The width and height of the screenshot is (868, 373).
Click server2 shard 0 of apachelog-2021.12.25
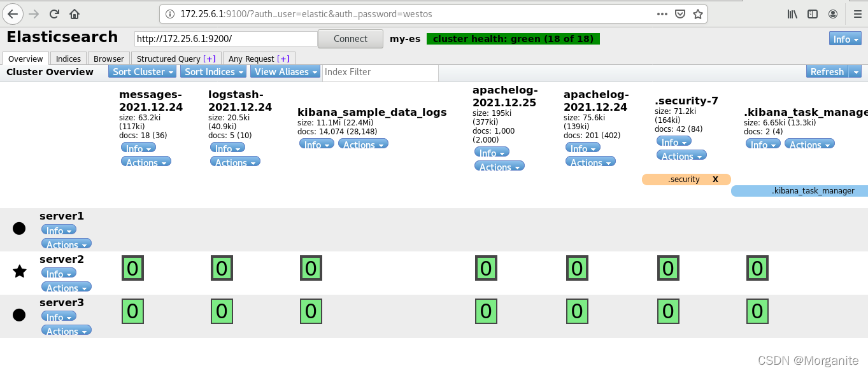click(x=486, y=269)
